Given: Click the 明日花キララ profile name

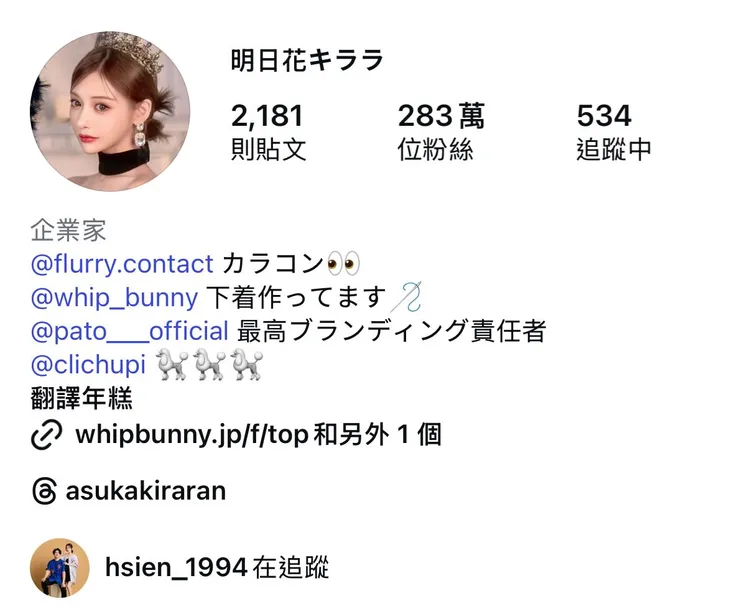Looking at the screenshot, I should tap(307, 60).
